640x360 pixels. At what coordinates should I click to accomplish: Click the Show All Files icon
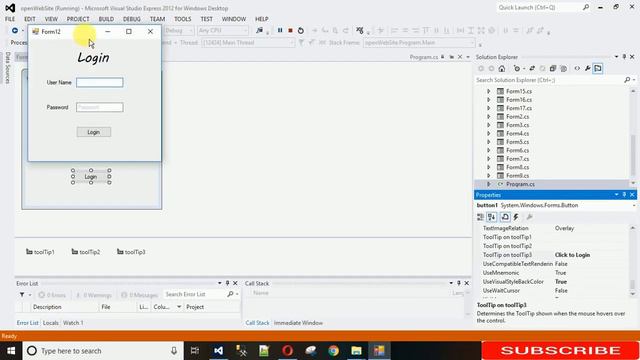coord(564,69)
